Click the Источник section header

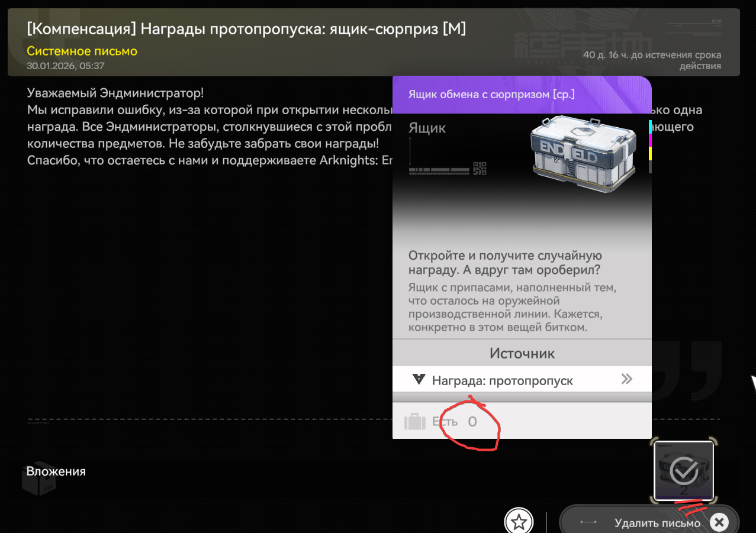[522, 353]
